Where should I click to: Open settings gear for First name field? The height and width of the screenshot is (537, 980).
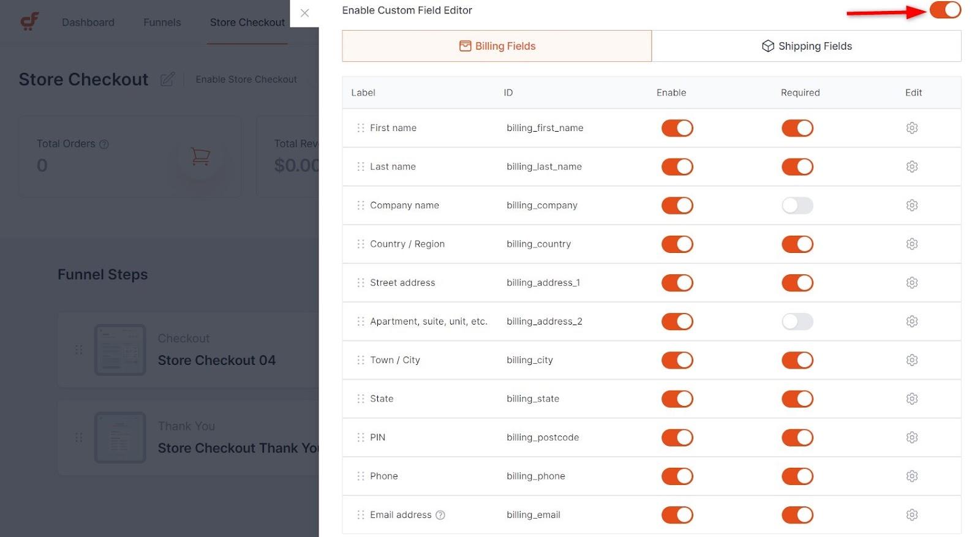[911, 128]
